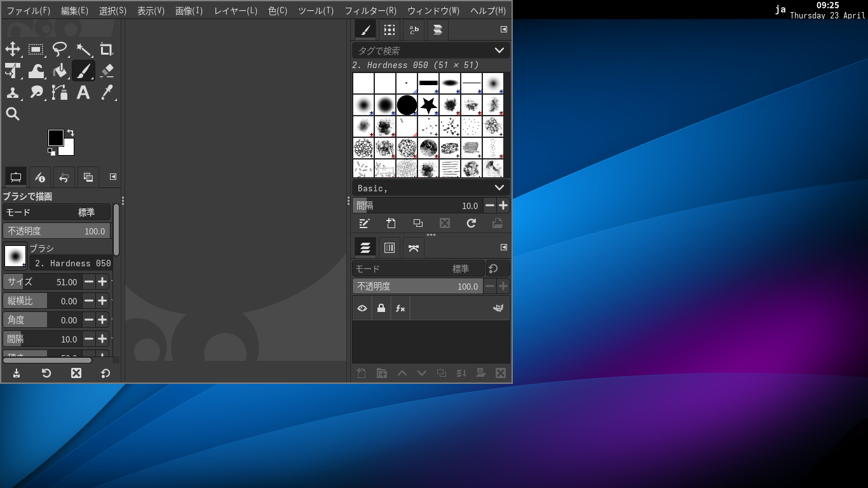Refresh the brush list
The image size is (868, 488).
471,223
